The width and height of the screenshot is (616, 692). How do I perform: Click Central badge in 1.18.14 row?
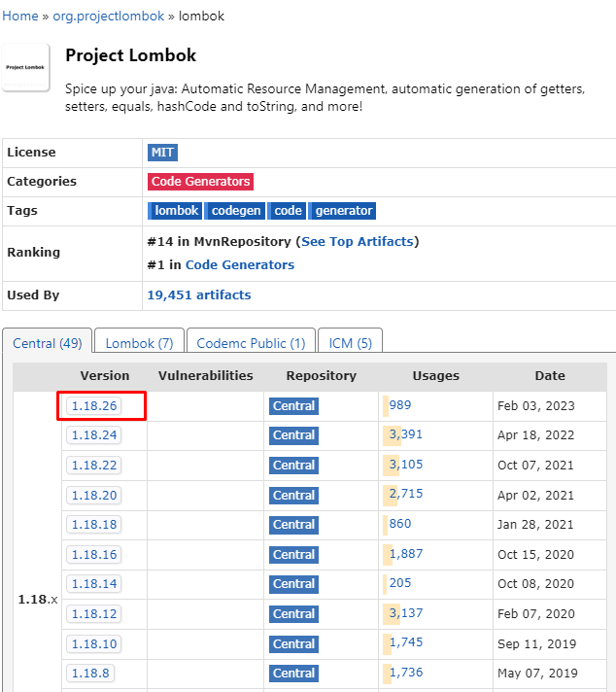(x=293, y=583)
